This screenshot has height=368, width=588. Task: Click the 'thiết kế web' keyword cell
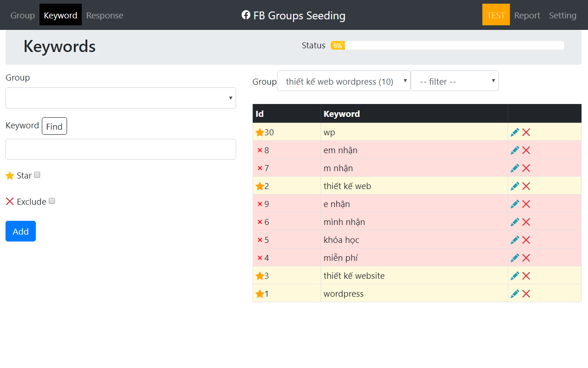point(414,186)
